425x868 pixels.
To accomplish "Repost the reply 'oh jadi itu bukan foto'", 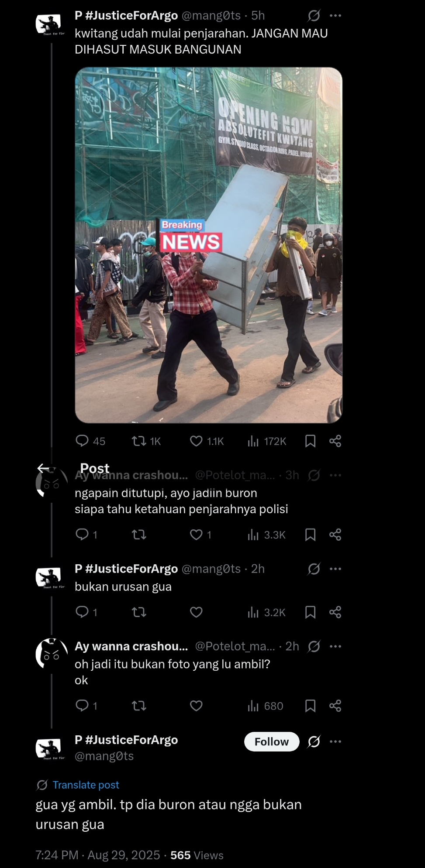I will pyautogui.click(x=139, y=706).
